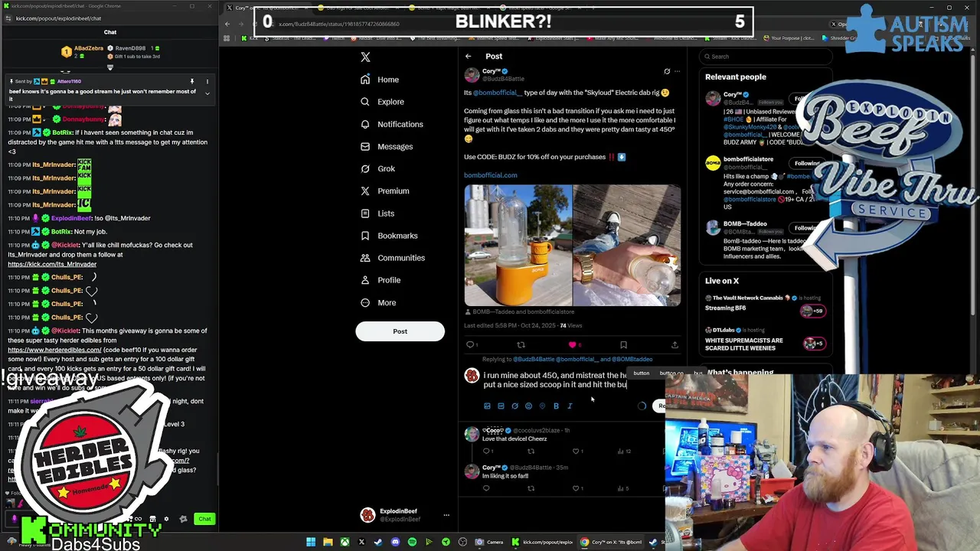Open the orange dab rig photo
This screenshot has width=980, height=551.
518,245
